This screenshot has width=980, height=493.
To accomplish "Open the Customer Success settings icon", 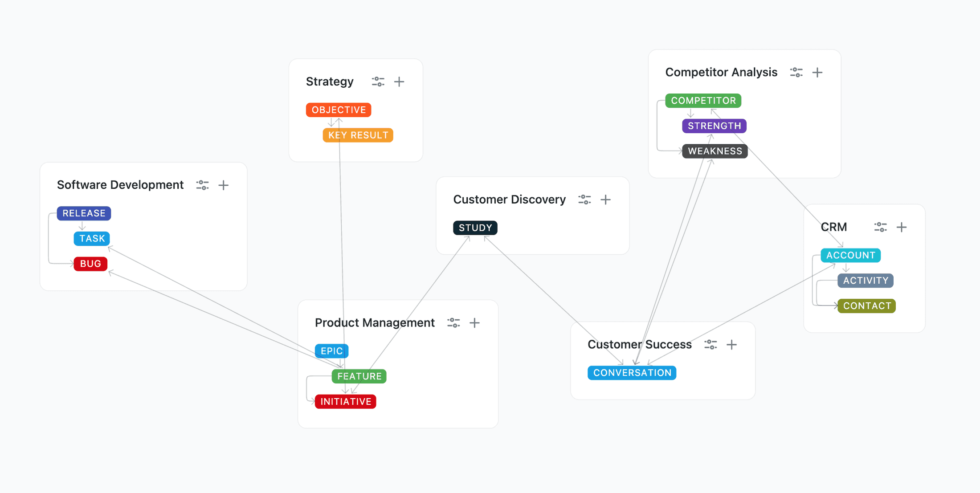I will (710, 344).
